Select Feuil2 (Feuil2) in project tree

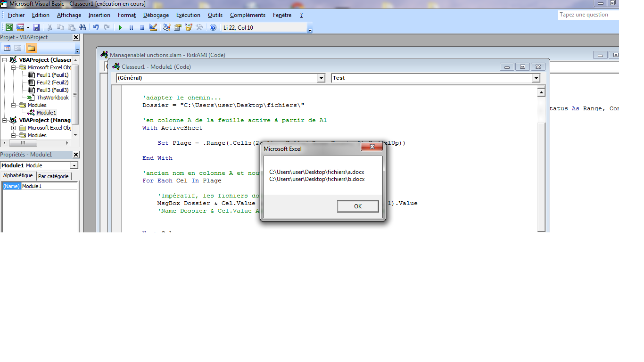52,82
